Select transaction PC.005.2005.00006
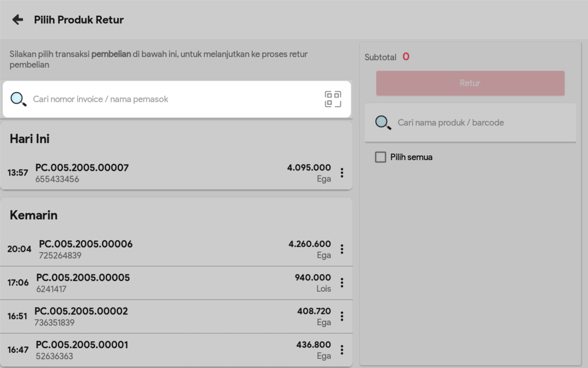 click(x=86, y=244)
